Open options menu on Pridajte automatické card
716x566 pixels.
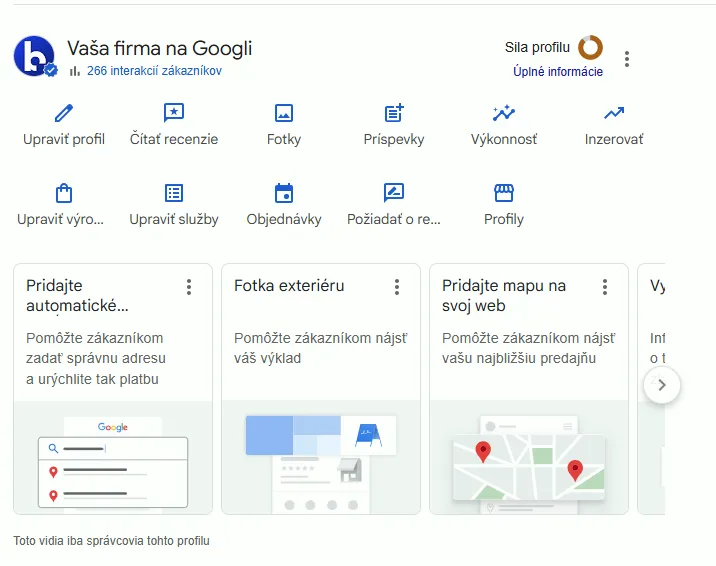click(189, 287)
